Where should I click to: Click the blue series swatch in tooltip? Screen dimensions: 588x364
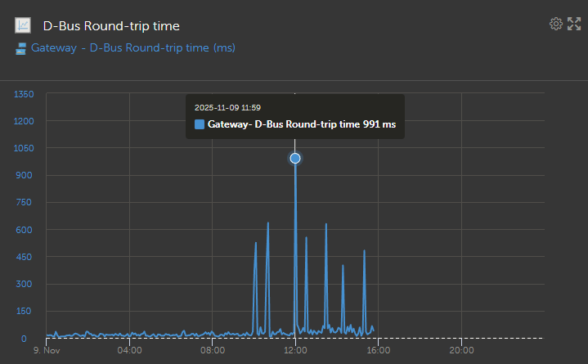(200, 124)
